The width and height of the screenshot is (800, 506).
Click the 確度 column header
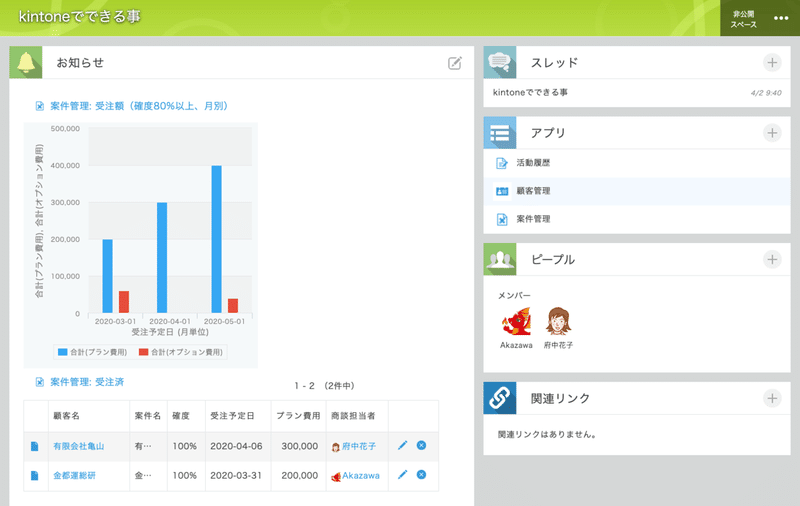coord(181,416)
